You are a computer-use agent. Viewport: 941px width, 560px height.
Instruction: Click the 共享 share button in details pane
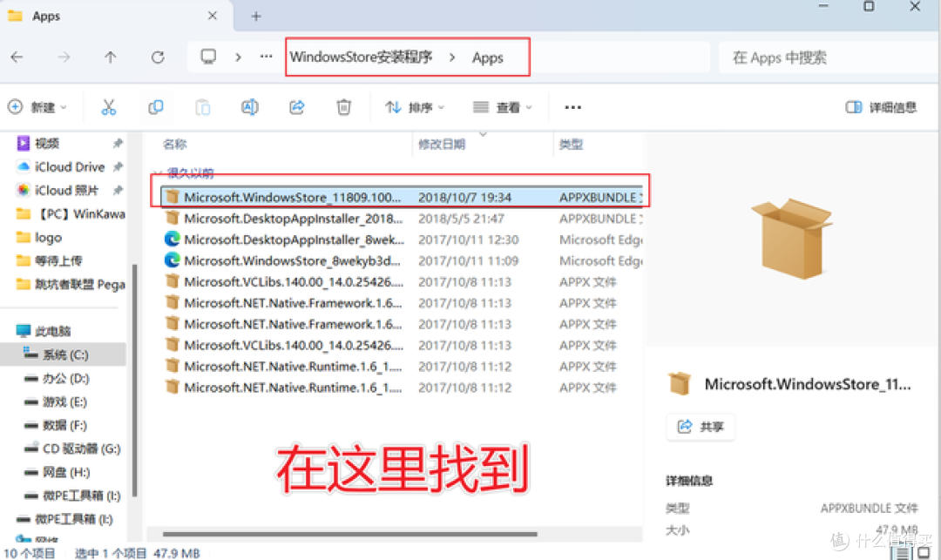click(701, 427)
